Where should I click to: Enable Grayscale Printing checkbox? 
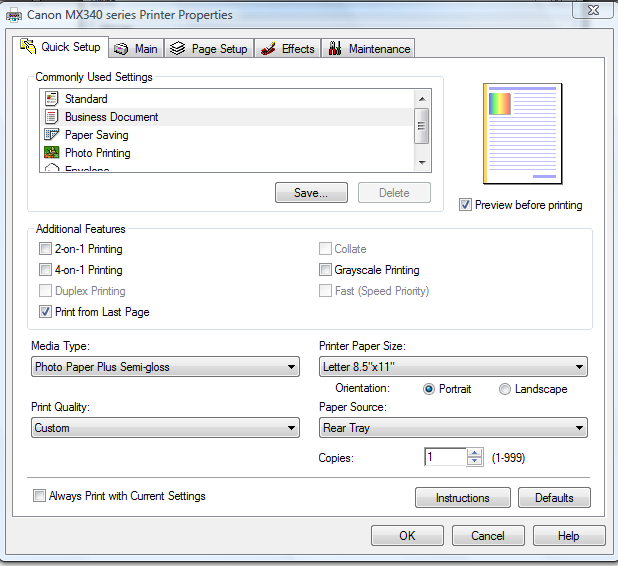click(x=325, y=270)
